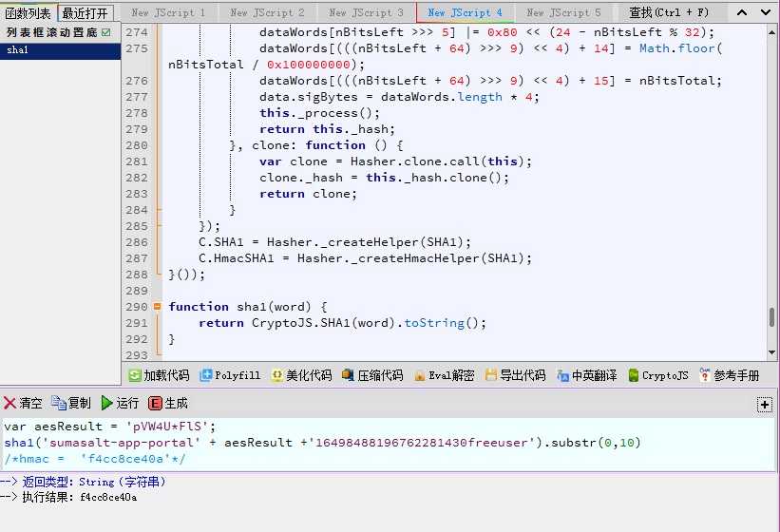The image size is (780, 532).
Task: Click the editor vertical scrollbar thumb
Action: [772, 317]
